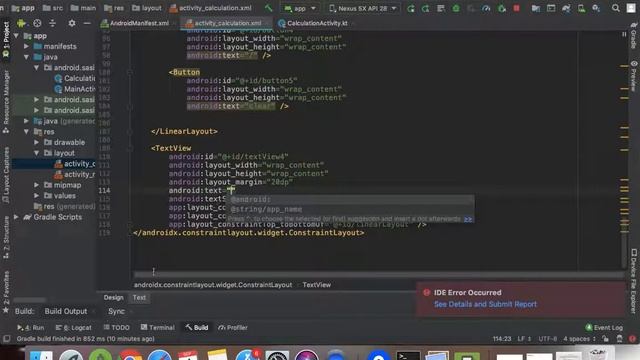Choose @android: completion suggestion
This screenshot has height=360, width=640.
coord(351,200)
